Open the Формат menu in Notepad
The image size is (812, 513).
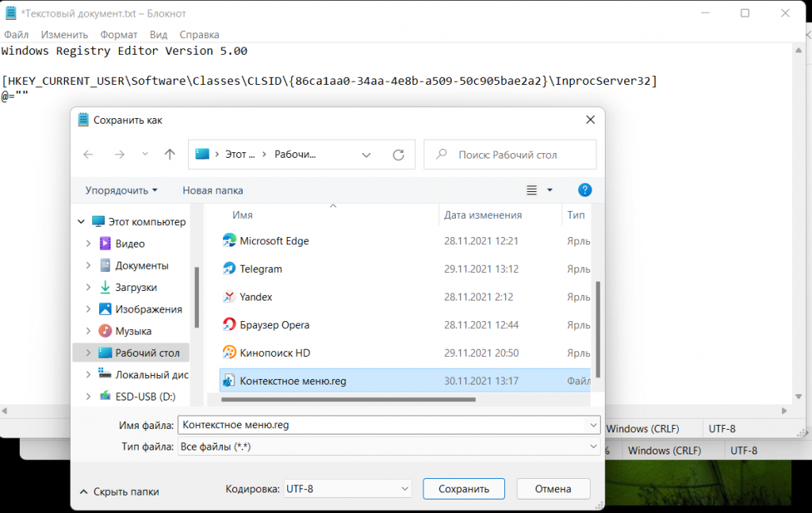pos(119,35)
